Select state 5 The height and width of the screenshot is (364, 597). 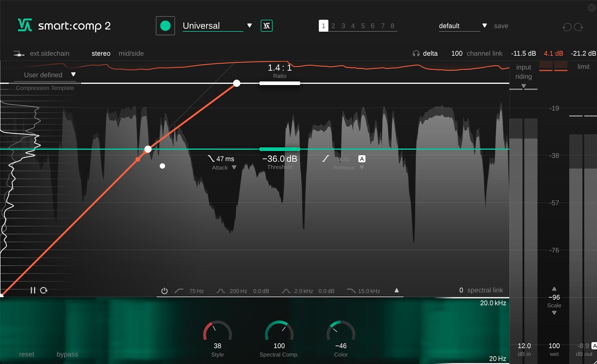(x=363, y=26)
